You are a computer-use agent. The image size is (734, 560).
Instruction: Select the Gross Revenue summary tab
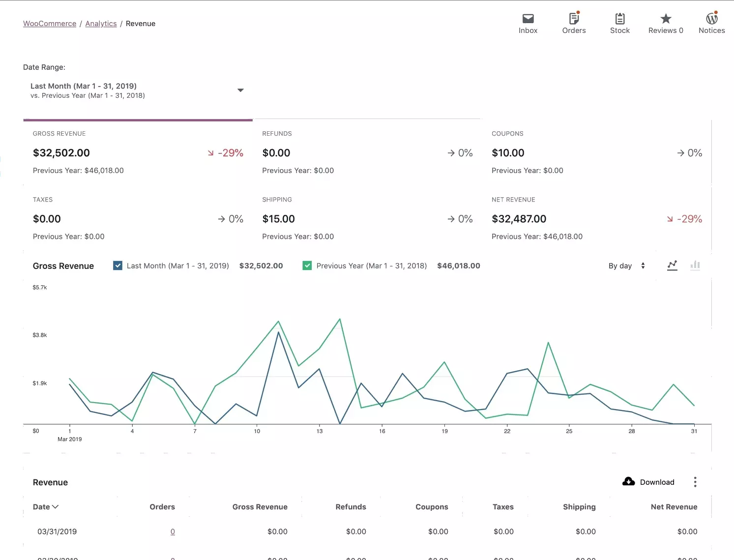pos(138,152)
